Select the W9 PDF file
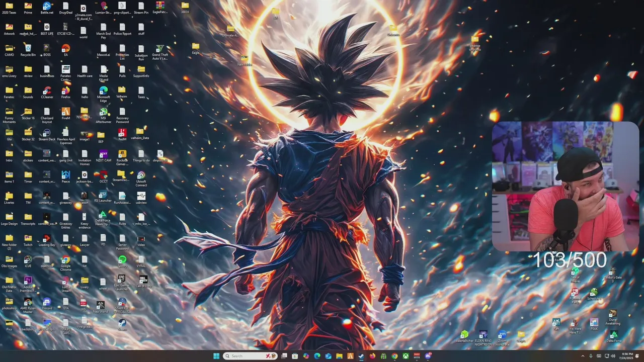Viewport: 644px width, 362px height. tap(84, 305)
